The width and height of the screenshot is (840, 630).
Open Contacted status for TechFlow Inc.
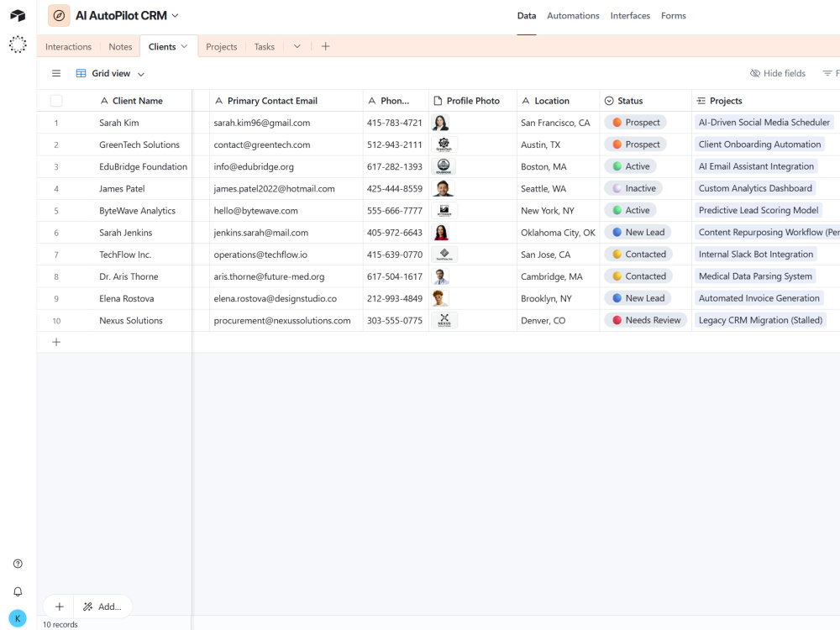click(x=639, y=255)
